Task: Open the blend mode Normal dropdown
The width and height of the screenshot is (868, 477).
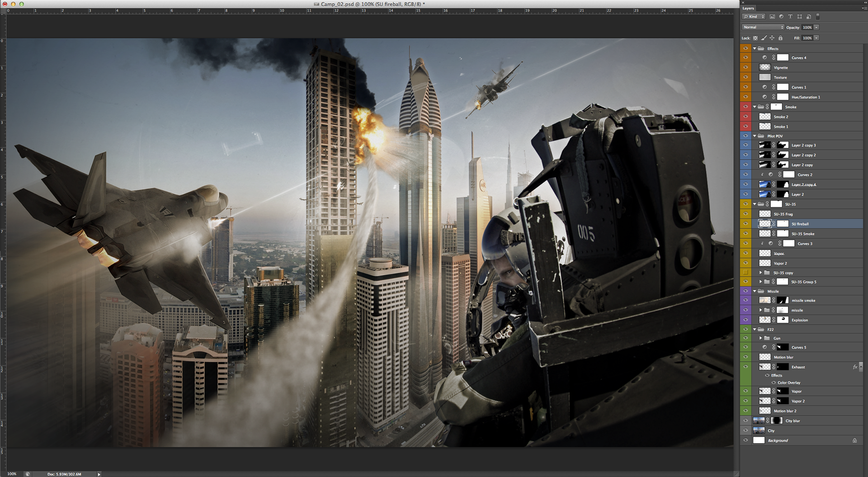Action: (763, 27)
